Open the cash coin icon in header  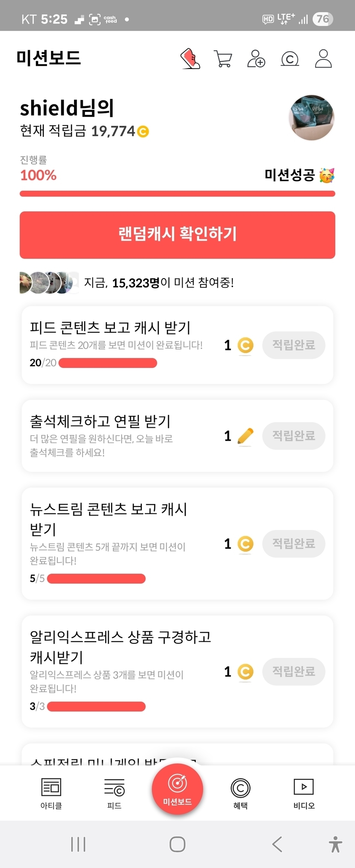[290, 59]
